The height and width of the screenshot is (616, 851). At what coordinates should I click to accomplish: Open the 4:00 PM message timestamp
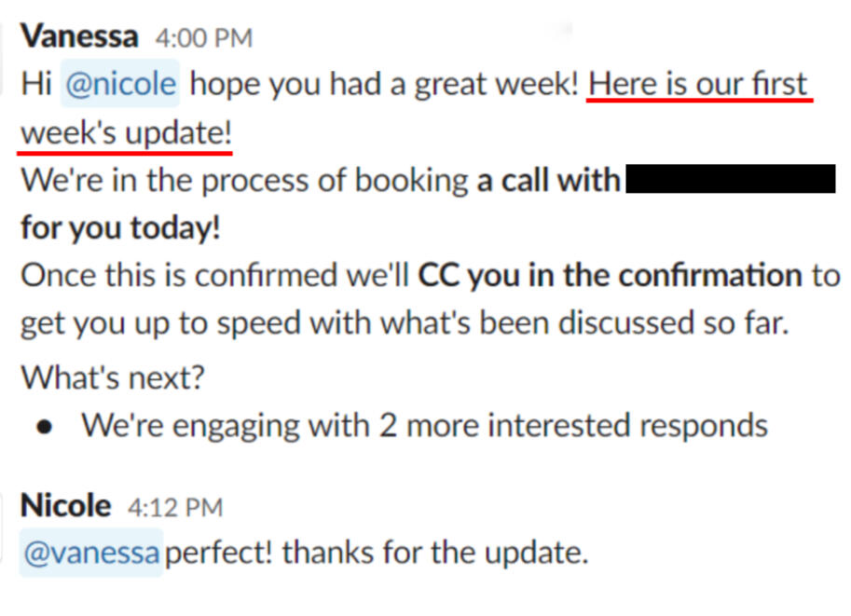(x=203, y=38)
